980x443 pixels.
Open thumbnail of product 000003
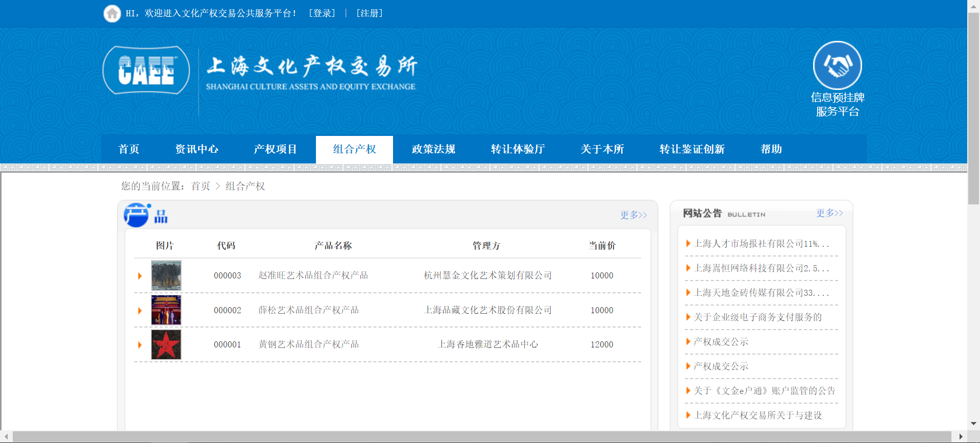point(166,275)
